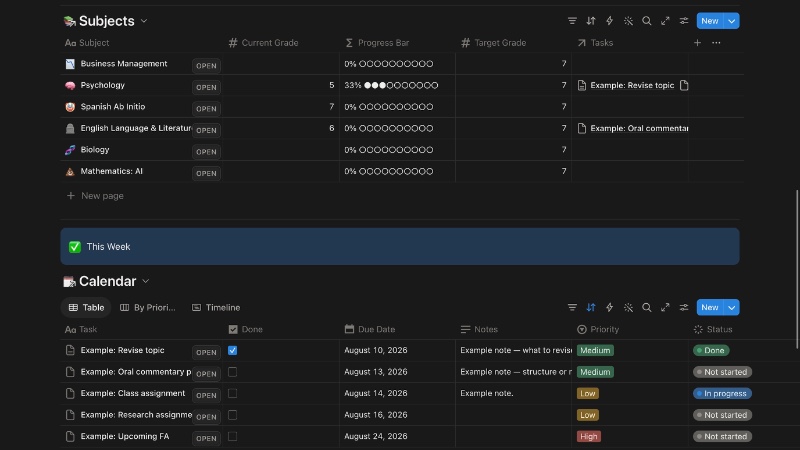Click sort icon in Subjects toolbar
Screen dimensions: 800x450
(590, 21)
